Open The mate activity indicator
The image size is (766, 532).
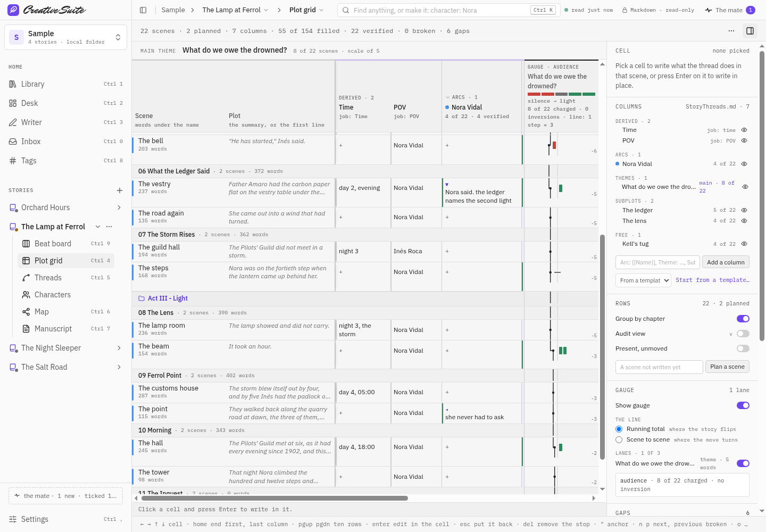pyautogui.click(x=729, y=10)
